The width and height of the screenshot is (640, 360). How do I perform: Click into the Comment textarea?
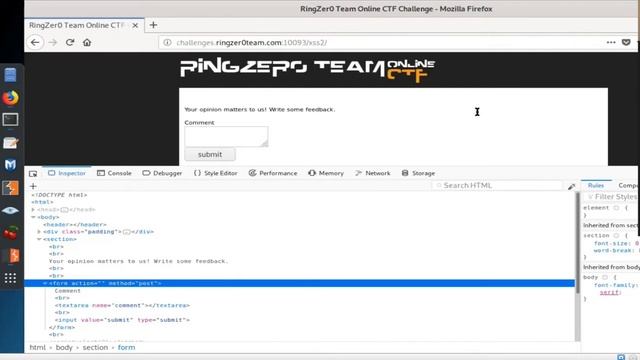pos(226,136)
